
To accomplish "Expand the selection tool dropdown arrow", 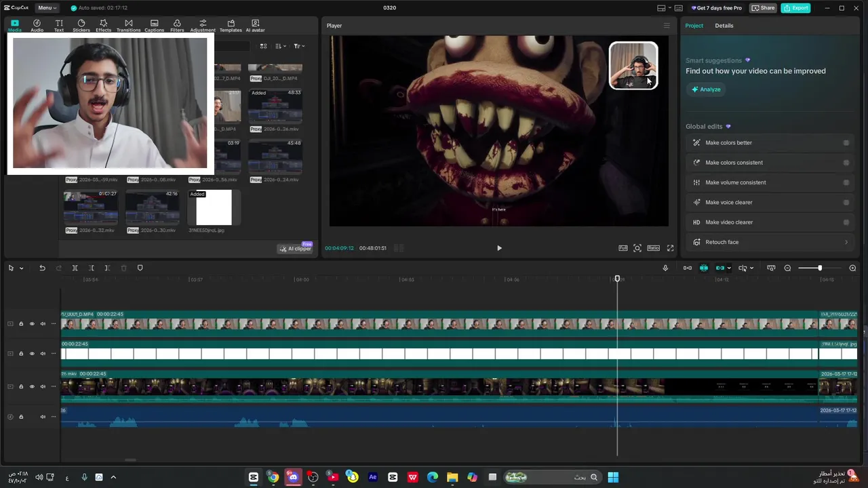I will [x=22, y=268].
